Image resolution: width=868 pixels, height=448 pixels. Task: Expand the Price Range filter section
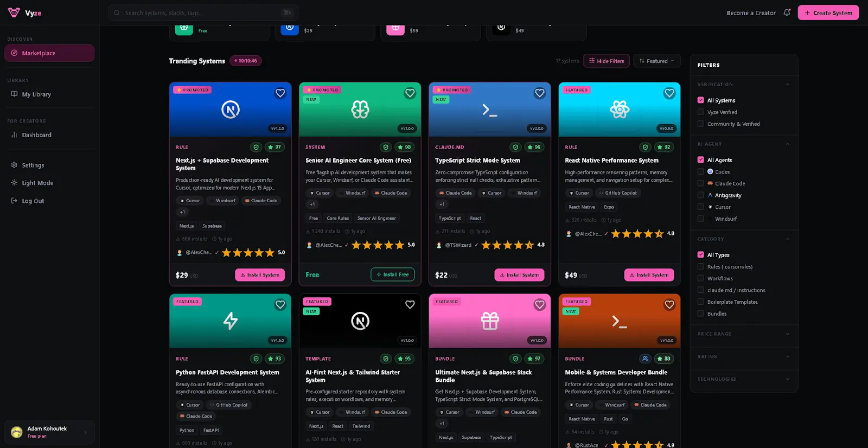[x=788, y=334]
